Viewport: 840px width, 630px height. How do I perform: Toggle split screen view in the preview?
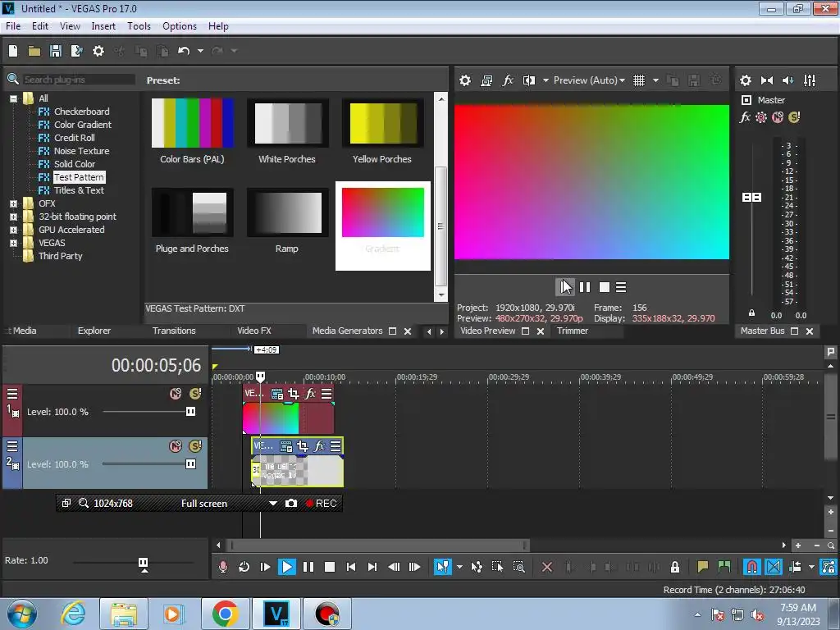pos(529,80)
